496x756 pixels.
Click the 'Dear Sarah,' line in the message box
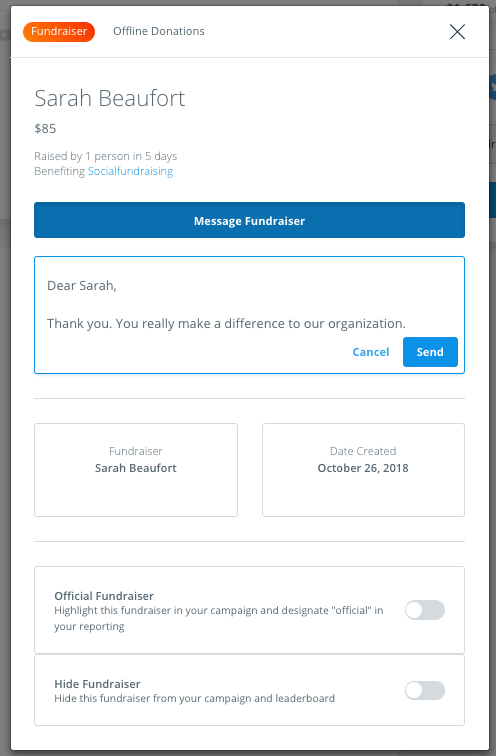pyautogui.click(x=82, y=285)
